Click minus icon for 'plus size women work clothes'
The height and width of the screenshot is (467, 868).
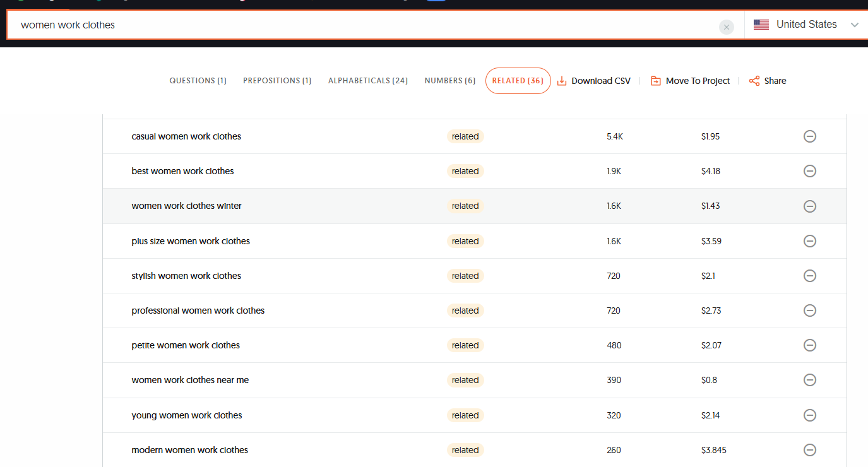[x=810, y=241]
